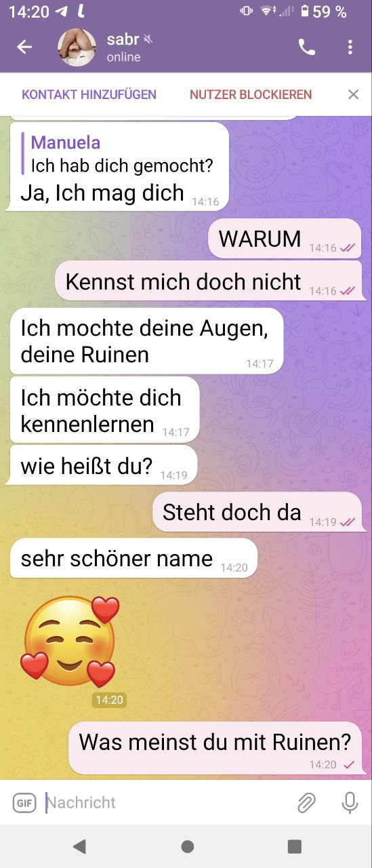Open sabr's profile picture
This screenshot has width=372, height=868.
77,47
